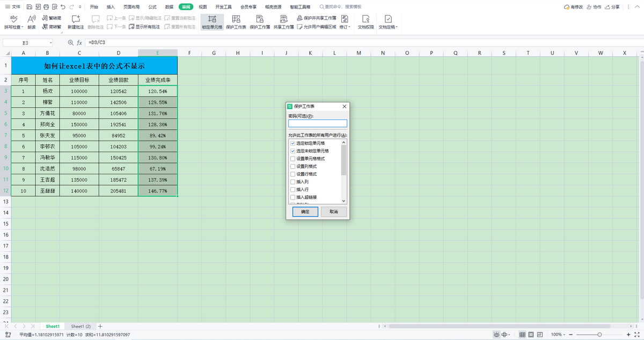Switch to normal view icon in status bar

click(522, 334)
